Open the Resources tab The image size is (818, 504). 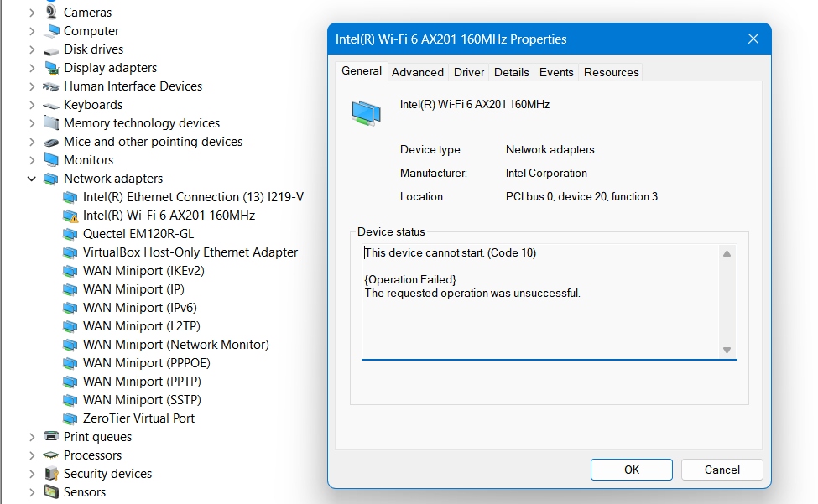coord(611,72)
